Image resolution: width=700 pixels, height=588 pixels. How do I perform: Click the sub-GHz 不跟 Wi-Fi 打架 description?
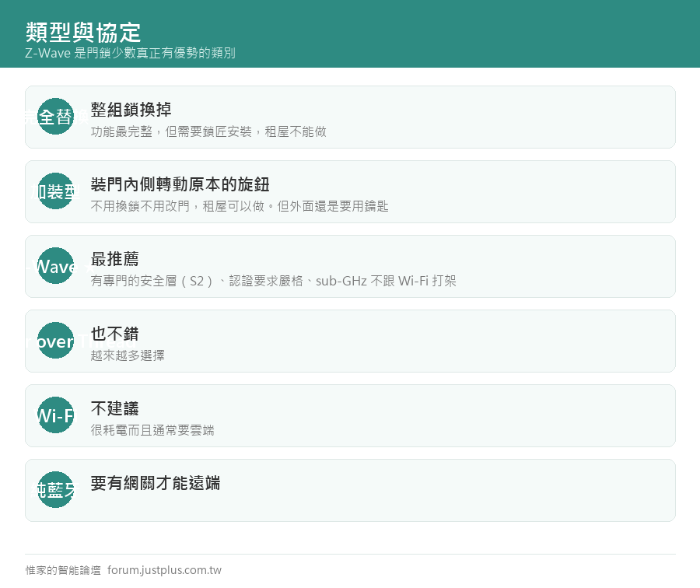(x=386, y=281)
